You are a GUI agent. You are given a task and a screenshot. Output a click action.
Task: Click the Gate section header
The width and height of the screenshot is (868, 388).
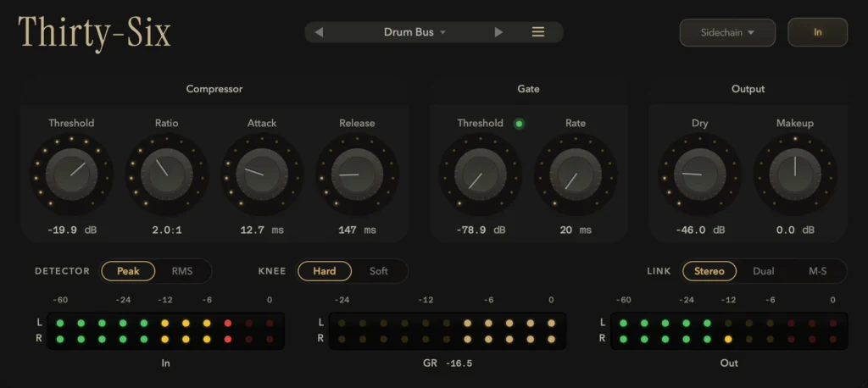tap(529, 89)
